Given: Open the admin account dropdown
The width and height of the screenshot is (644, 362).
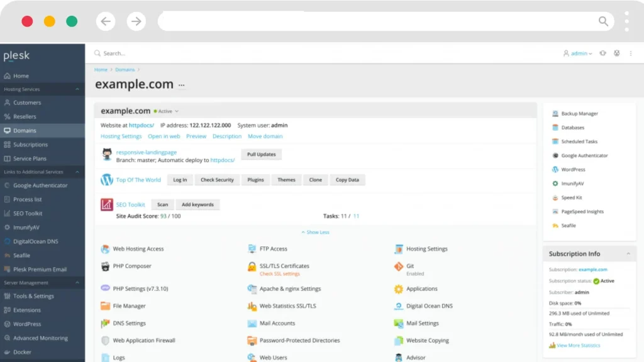Looking at the screenshot, I should [x=578, y=53].
